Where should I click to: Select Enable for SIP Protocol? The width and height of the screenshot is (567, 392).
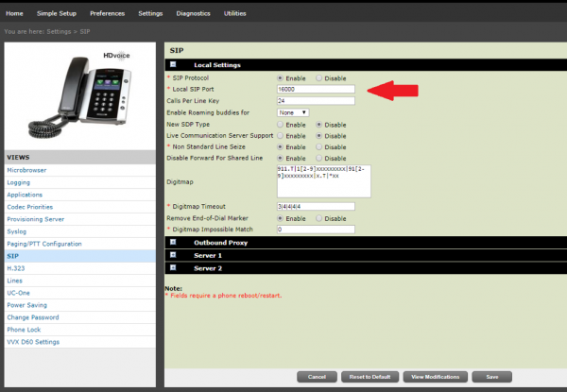(x=281, y=78)
